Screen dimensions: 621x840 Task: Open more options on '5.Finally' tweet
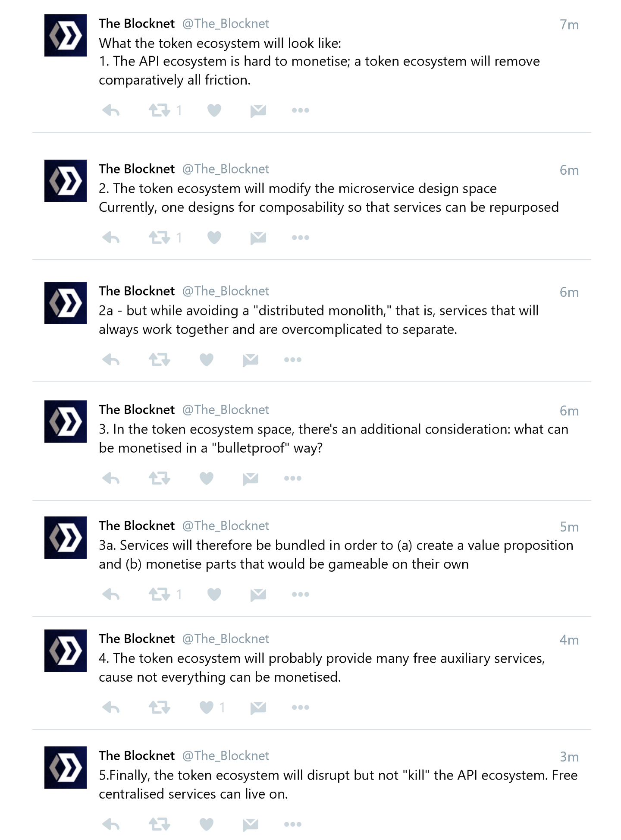point(293,824)
